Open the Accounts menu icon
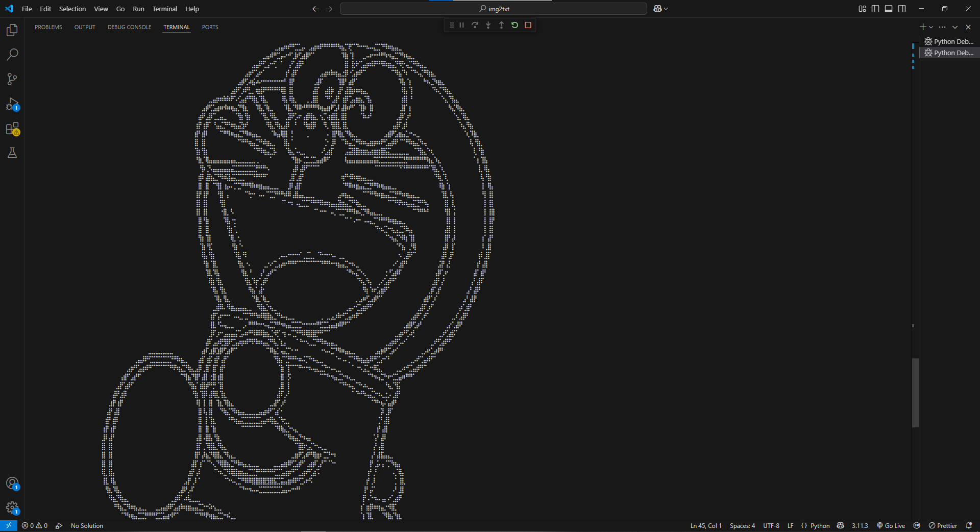 coord(12,483)
